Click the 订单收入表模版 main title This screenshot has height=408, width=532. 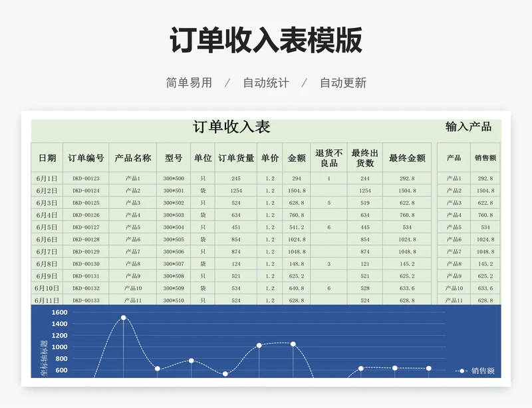[x=266, y=40]
